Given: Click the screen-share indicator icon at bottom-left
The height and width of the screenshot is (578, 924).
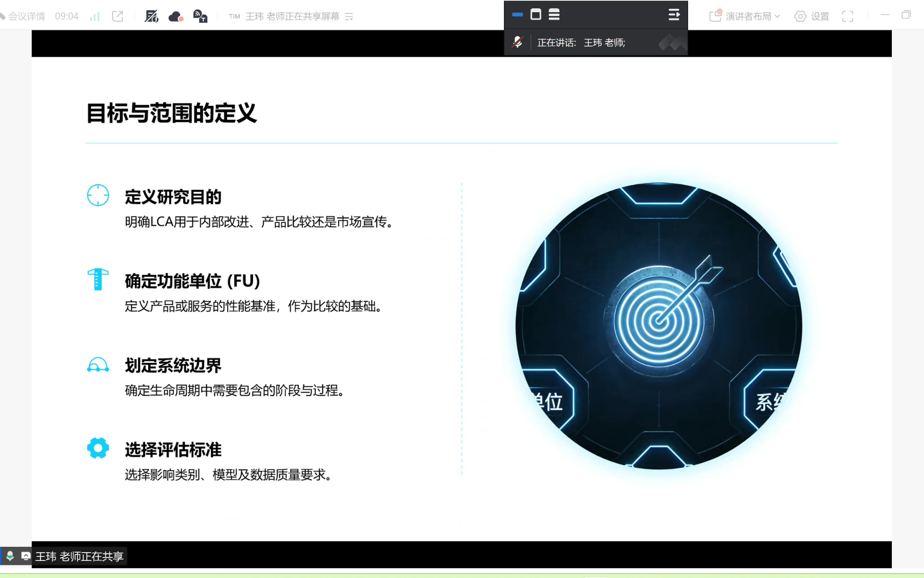Looking at the screenshot, I should [x=25, y=556].
